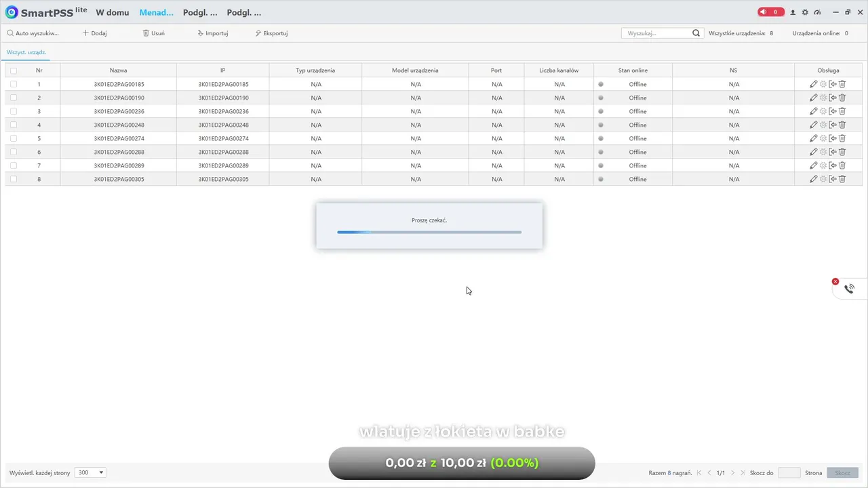Select name cell 3K01ED2PAG00248
Viewport: 868px width, 488px height.
click(119, 125)
